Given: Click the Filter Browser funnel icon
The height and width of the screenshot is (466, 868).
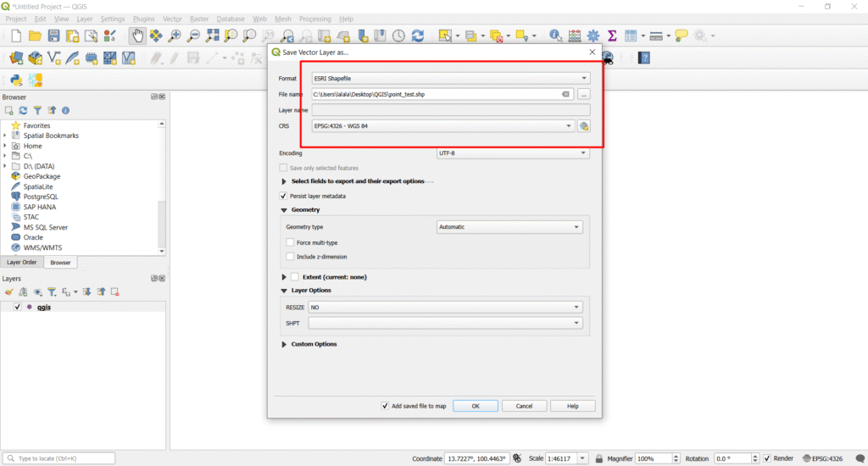Looking at the screenshot, I should coord(37,111).
